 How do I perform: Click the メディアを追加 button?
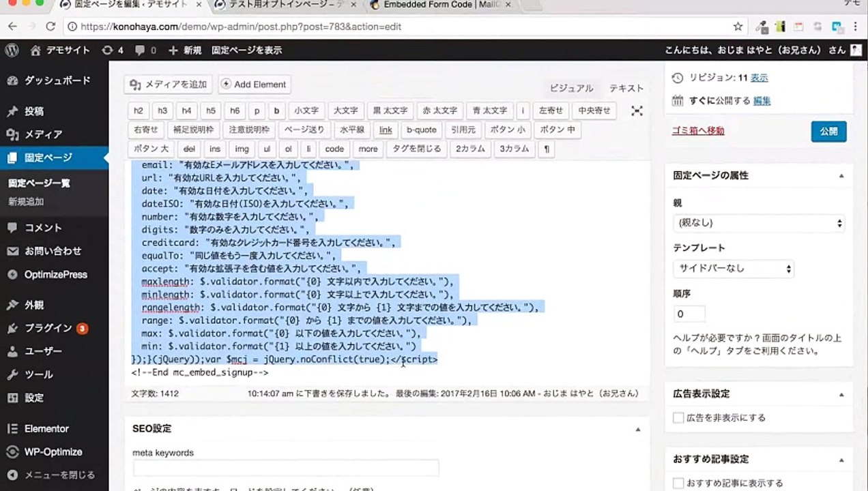pos(169,85)
